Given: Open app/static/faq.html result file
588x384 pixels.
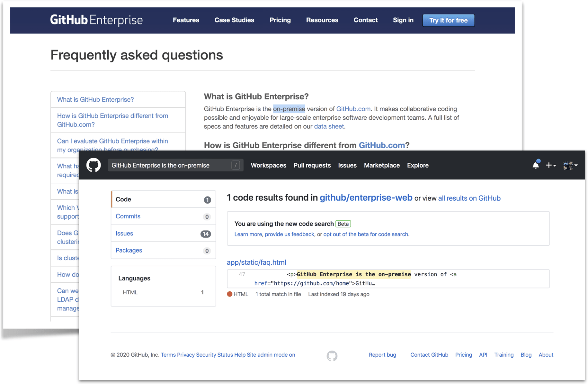Looking at the screenshot, I should [256, 262].
